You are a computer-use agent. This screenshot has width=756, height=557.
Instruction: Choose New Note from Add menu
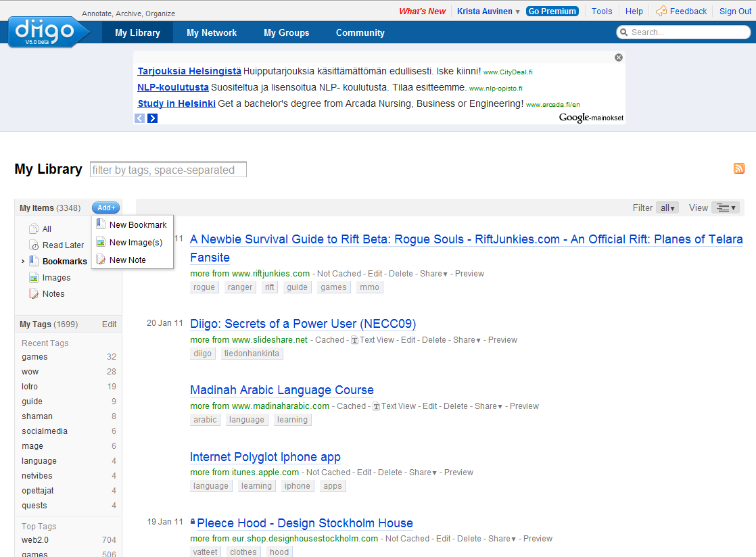(x=133, y=260)
